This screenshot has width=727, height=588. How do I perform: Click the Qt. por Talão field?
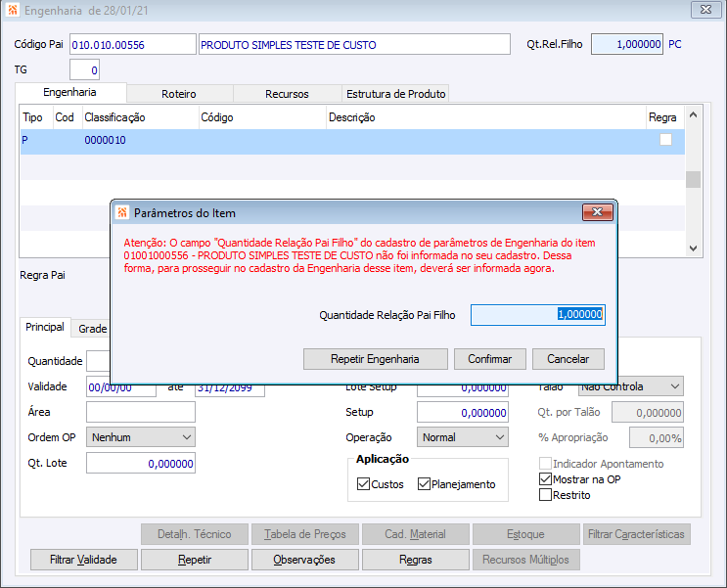coord(648,412)
